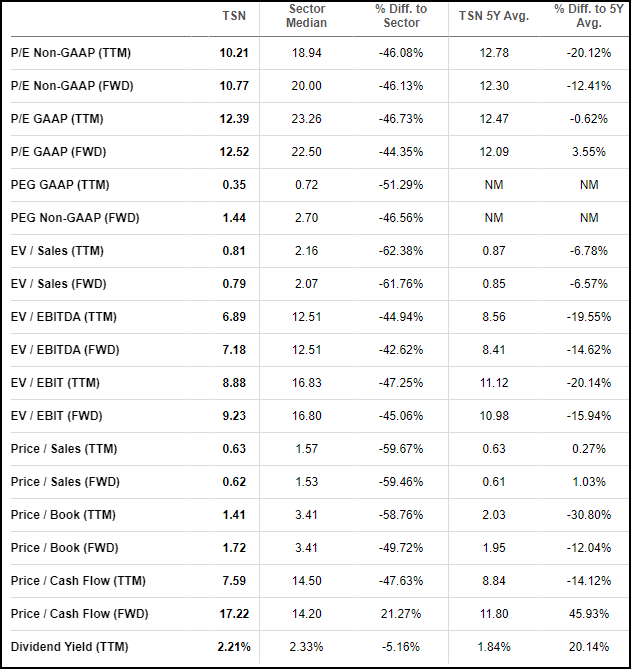Click the EV / Sales (TTM) label
The width and height of the screenshot is (631, 669).
[57, 250]
